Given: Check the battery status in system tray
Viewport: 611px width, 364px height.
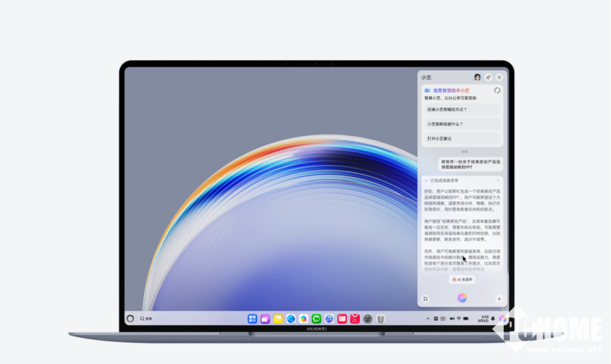Looking at the screenshot, I should point(466,318).
